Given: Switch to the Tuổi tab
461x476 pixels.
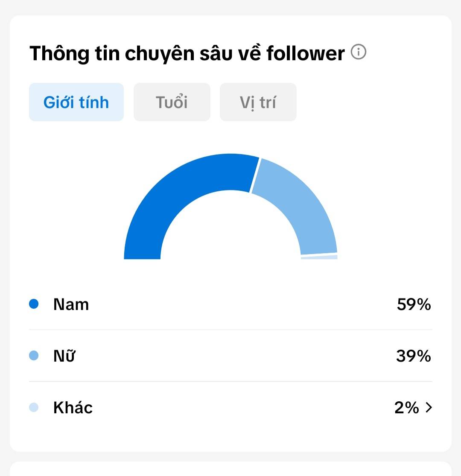Looking at the screenshot, I should [172, 102].
